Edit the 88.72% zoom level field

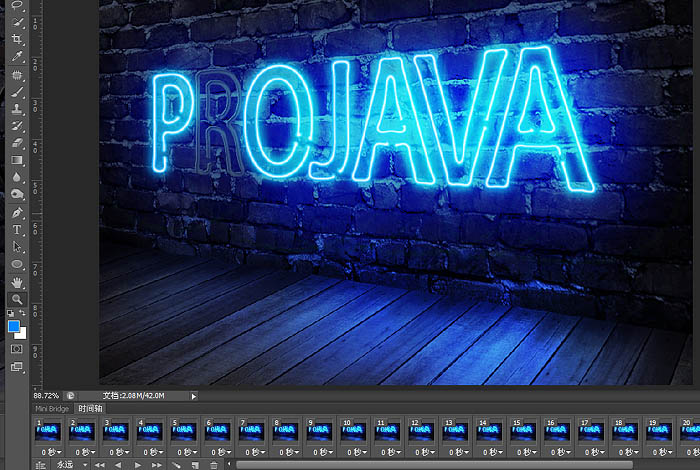pyautogui.click(x=46, y=396)
